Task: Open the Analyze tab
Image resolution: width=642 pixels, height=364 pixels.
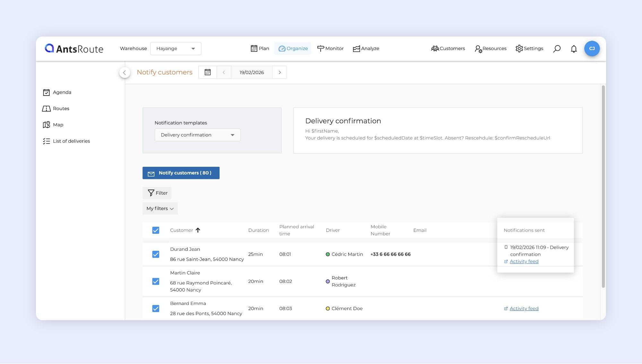Action: (x=366, y=49)
